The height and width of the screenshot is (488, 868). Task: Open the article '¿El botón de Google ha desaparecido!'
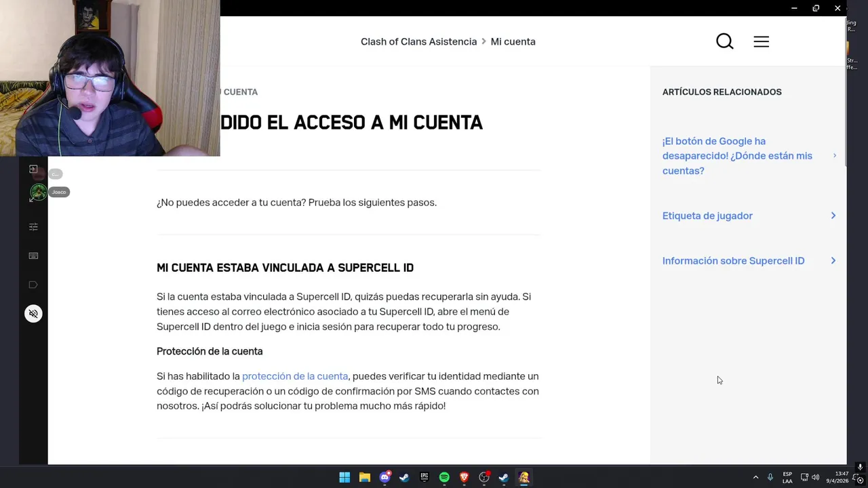737,156
